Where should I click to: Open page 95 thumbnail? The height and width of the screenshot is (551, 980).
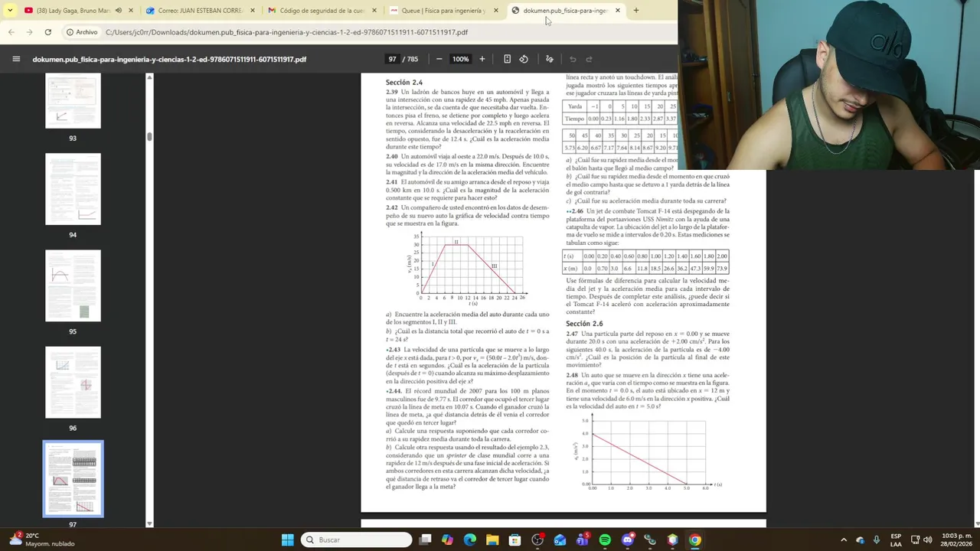point(73,285)
